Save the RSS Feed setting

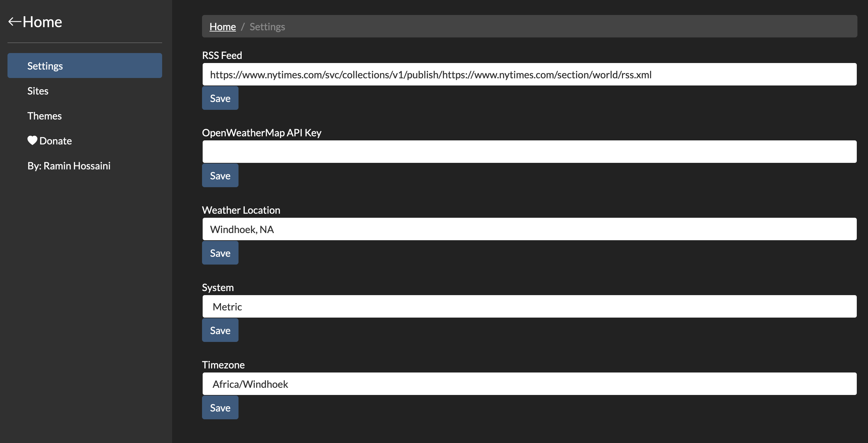[220, 98]
